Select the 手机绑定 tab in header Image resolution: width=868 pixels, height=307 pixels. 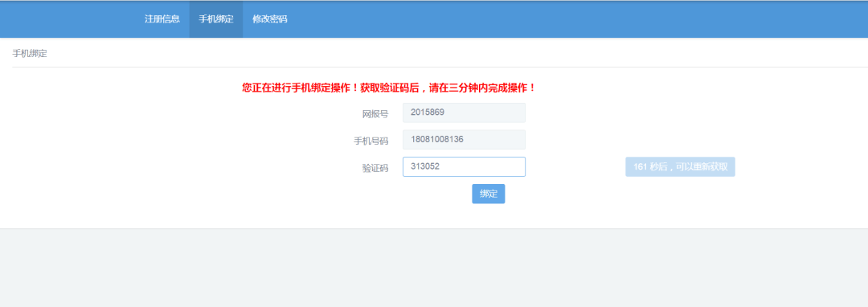(x=216, y=18)
